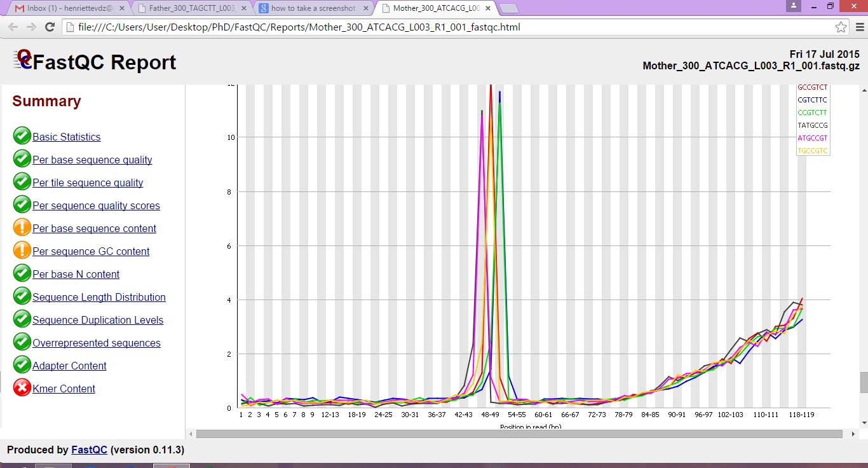Open the Per sequence quality scores link

pos(96,205)
